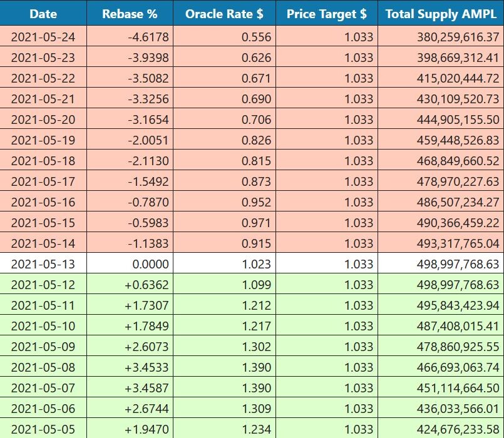Click the Total Supply AMPL header
Screen dimensions: 504x438
[x=441, y=14]
